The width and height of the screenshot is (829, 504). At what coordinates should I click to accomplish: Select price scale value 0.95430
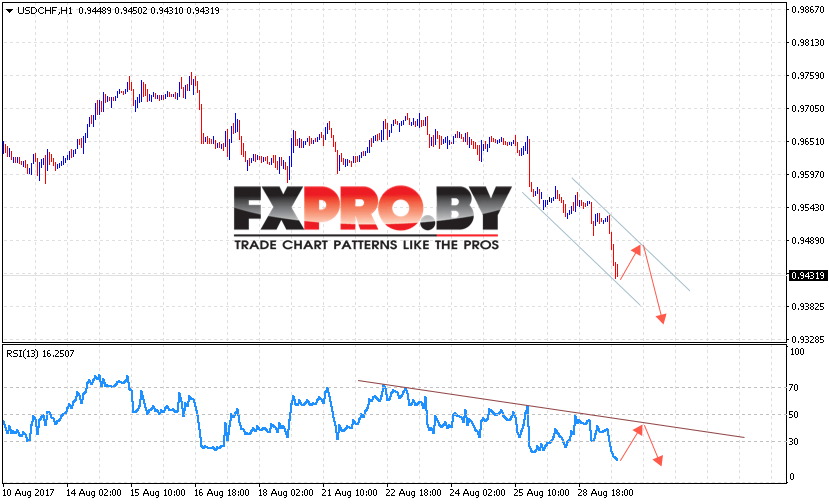[808, 207]
